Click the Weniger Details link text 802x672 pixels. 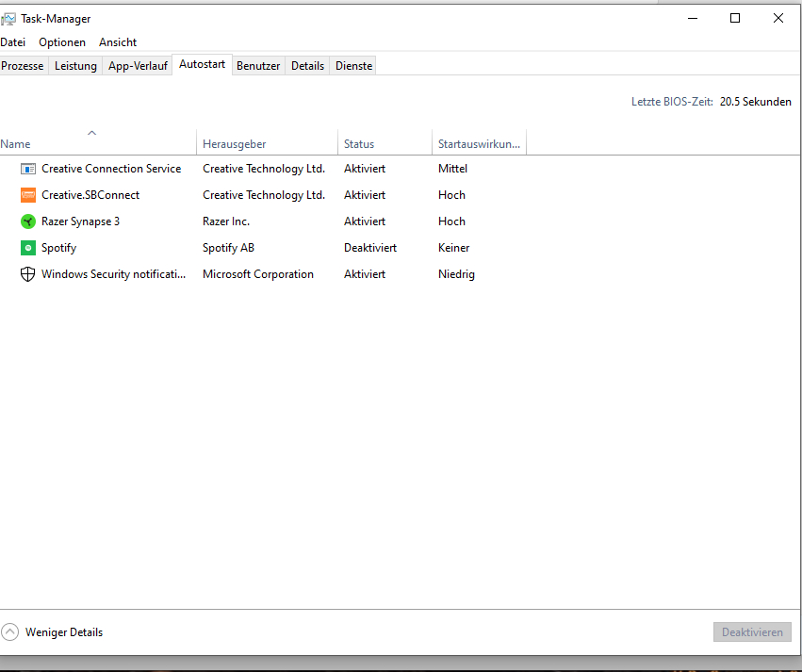click(x=64, y=632)
